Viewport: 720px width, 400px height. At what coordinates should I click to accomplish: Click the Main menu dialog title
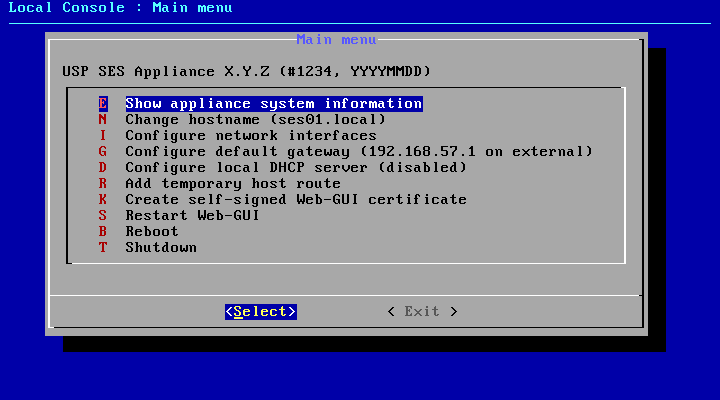point(336,40)
